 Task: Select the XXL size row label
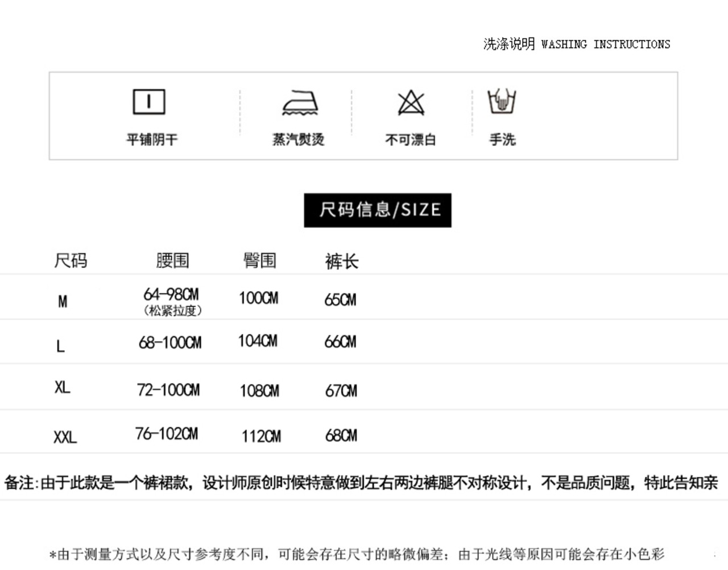coord(65,437)
